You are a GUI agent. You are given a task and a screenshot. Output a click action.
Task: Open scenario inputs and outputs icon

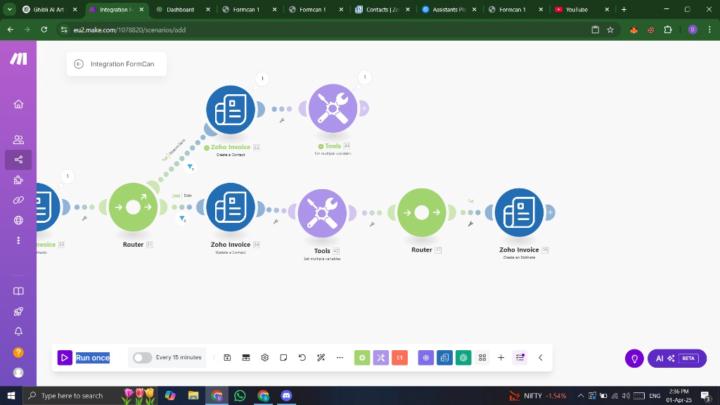pyautogui.click(x=246, y=358)
